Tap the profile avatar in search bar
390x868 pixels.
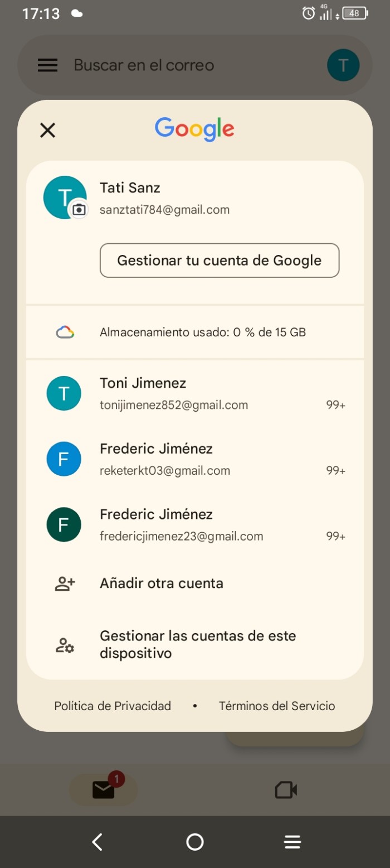pos(343,65)
